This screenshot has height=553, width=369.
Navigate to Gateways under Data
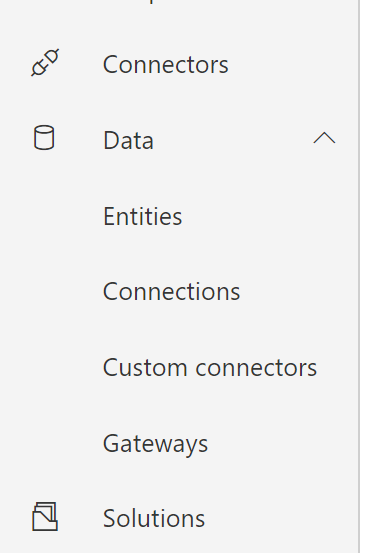[x=155, y=444]
